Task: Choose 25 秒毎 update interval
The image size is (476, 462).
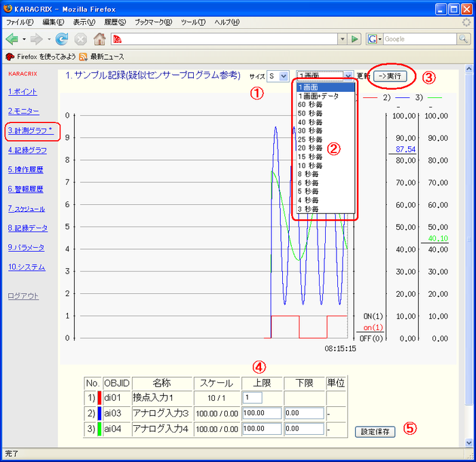Action: tap(326, 139)
